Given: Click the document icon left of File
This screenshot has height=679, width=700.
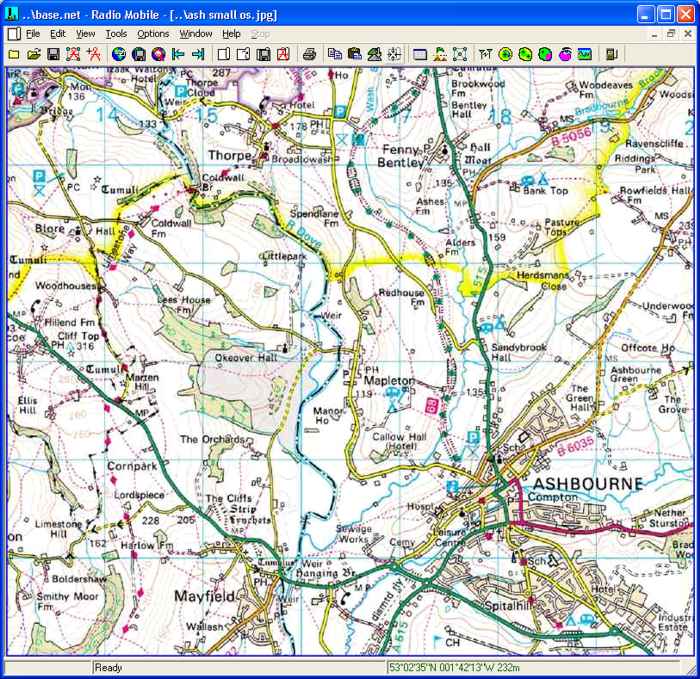Looking at the screenshot, I should pos(14,34).
